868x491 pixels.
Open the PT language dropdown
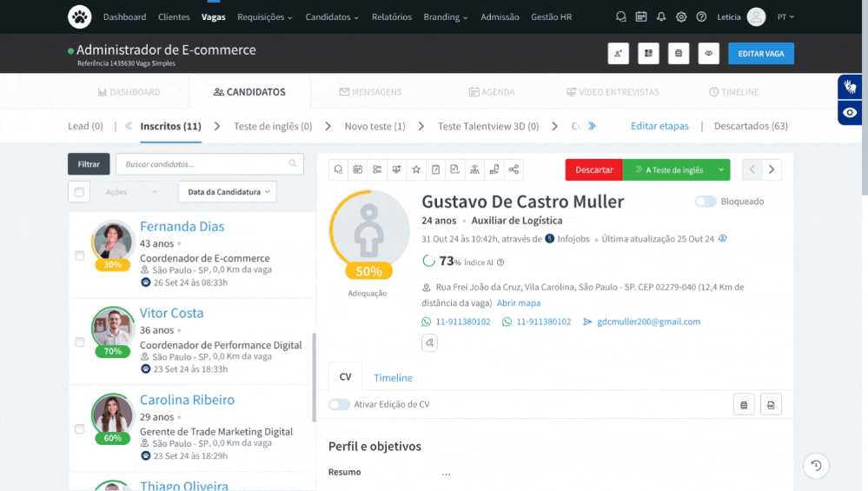coord(785,17)
